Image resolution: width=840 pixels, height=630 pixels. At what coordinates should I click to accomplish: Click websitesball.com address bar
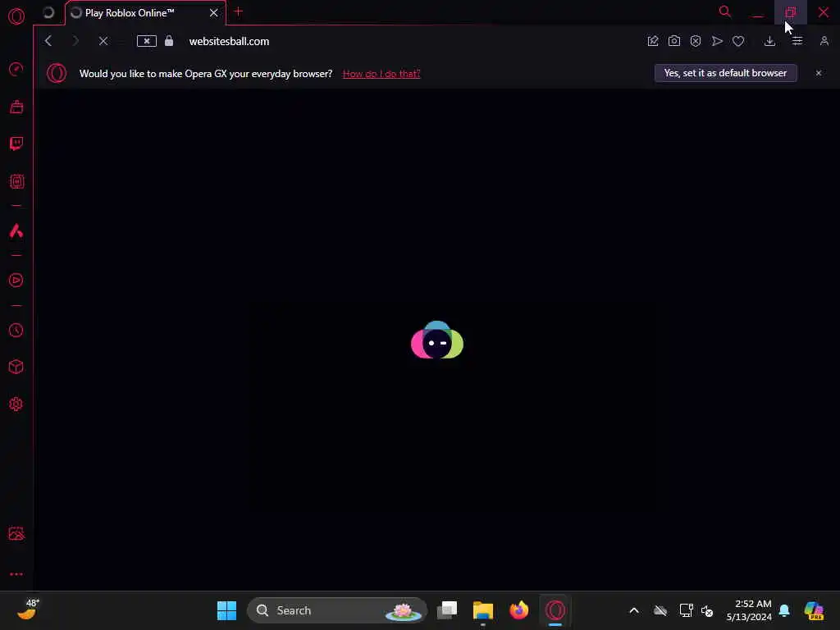tap(230, 41)
